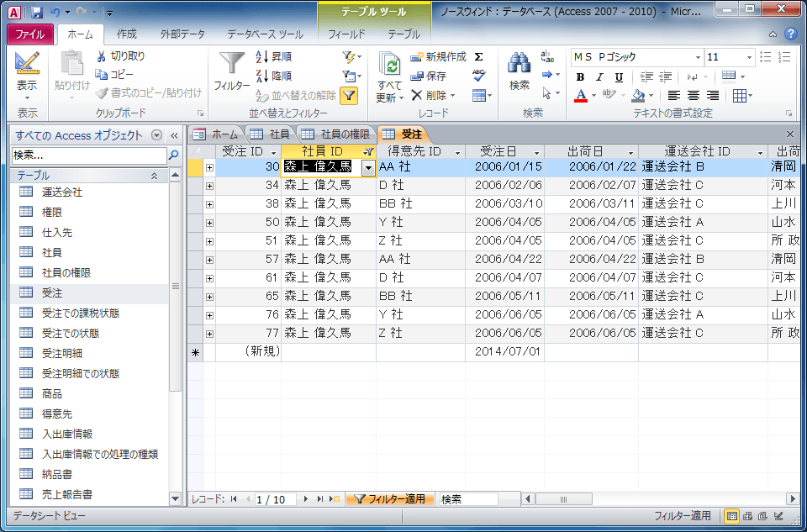Switch to the ホーム document tab
This screenshot has height=532, width=807.
point(216,134)
